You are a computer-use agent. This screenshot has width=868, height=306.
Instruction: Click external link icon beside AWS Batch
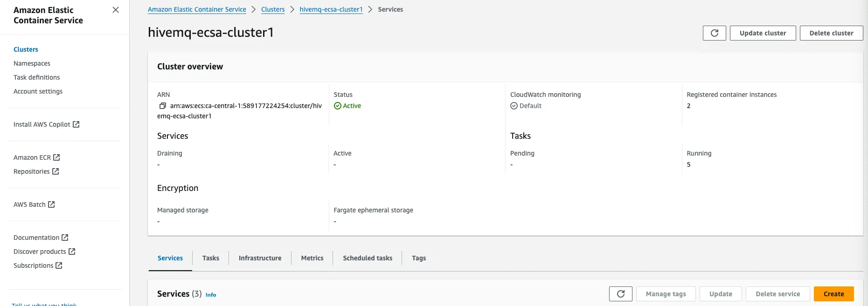tap(51, 204)
